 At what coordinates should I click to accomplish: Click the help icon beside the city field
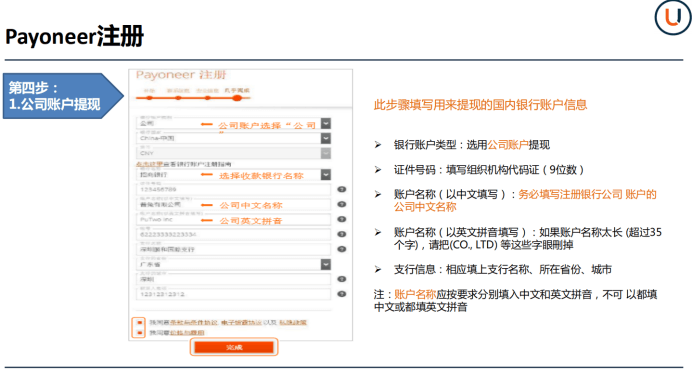[342, 279]
